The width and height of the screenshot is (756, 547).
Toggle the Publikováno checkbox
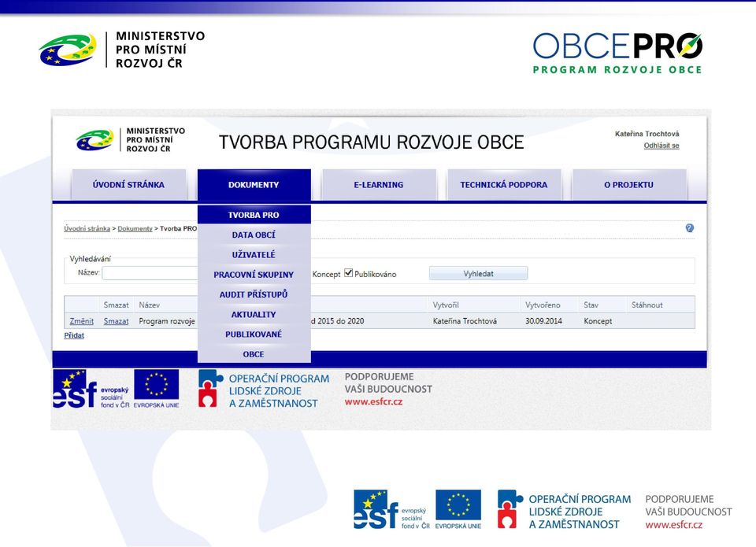(x=349, y=273)
